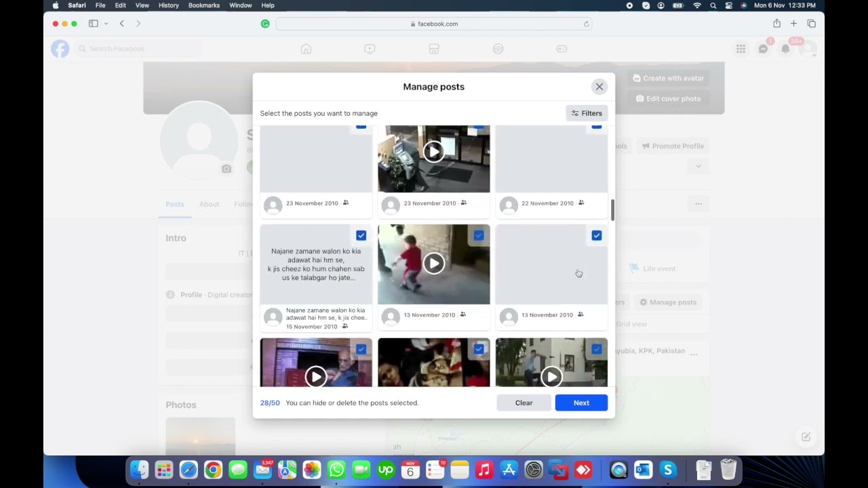Image resolution: width=868 pixels, height=488 pixels.
Task: Click the 'Najane zamane walon' post text
Action: pos(316,264)
